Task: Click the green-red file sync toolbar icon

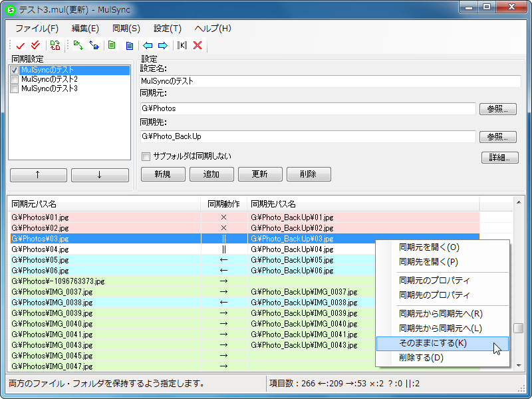Action: click(55, 45)
